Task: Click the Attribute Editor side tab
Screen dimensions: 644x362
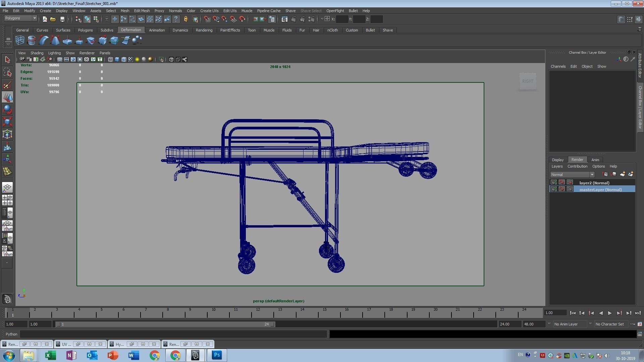Action: point(640,66)
